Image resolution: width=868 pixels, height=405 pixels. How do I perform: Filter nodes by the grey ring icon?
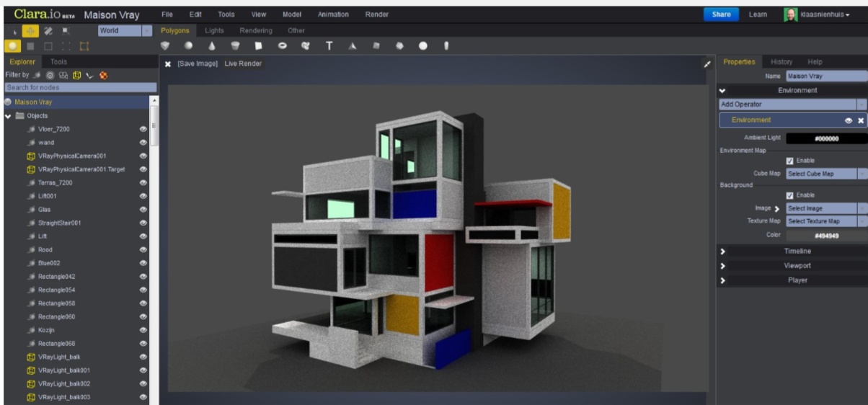pos(50,75)
